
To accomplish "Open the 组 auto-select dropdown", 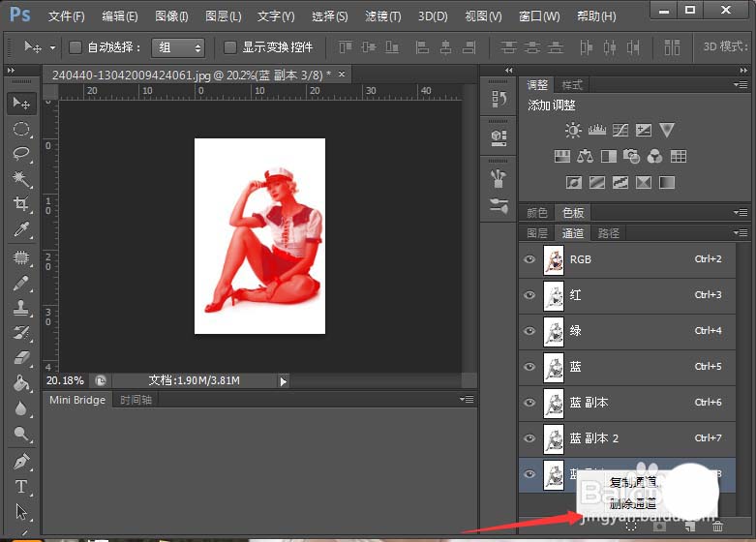I will click(x=178, y=47).
